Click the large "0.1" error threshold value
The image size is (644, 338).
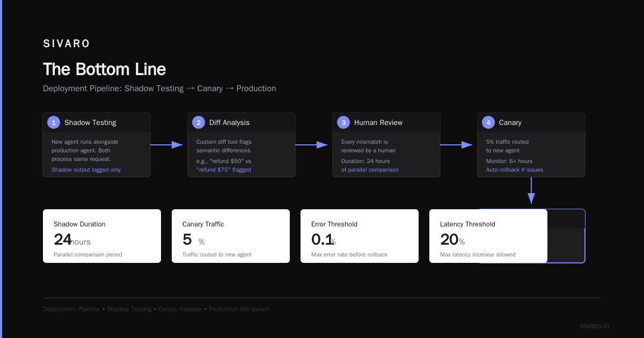point(322,239)
